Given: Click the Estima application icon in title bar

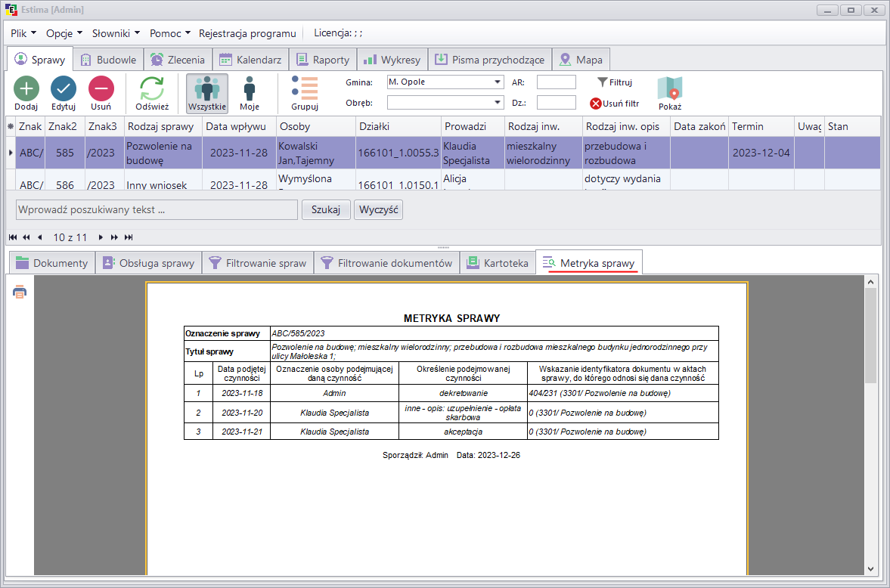Looking at the screenshot, I should click(x=11, y=10).
